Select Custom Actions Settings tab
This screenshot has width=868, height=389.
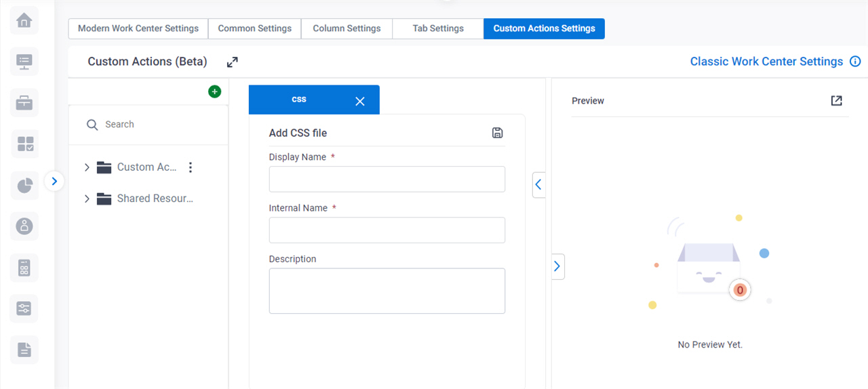pos(545,28)
